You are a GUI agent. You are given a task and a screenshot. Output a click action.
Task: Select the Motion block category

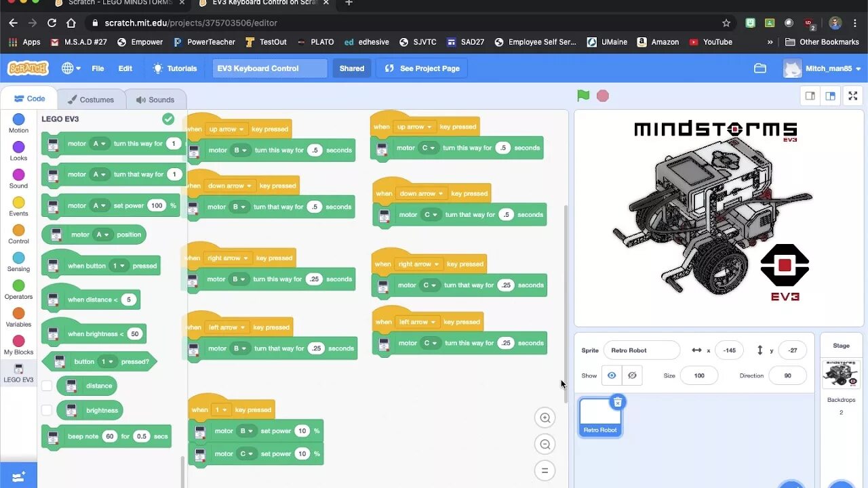pos(18,124)
